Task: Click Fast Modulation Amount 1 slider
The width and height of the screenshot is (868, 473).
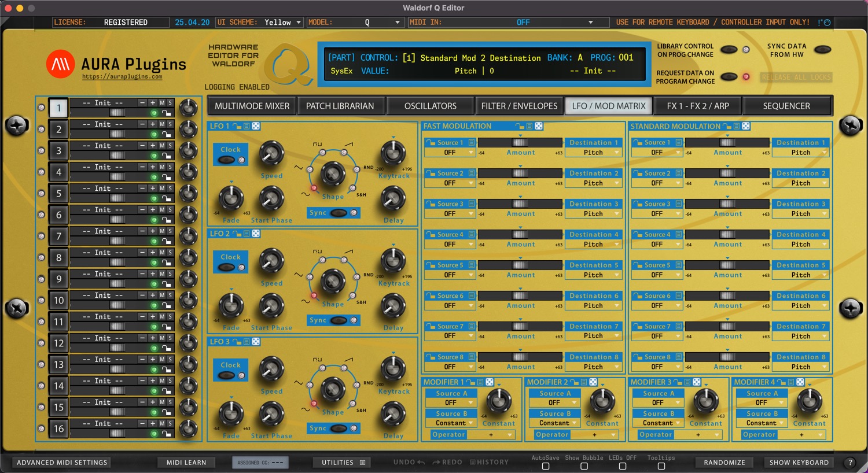Action: 520,142
